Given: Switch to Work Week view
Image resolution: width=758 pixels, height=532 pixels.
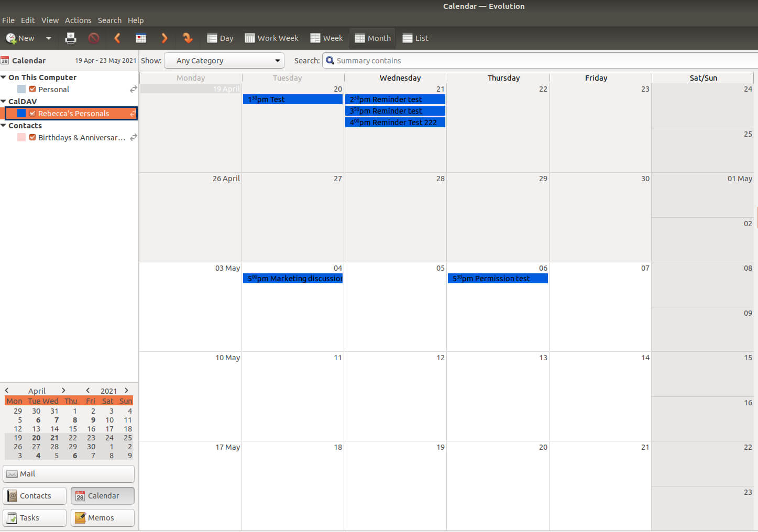Looking at the screenshot, I should [271, 38].
